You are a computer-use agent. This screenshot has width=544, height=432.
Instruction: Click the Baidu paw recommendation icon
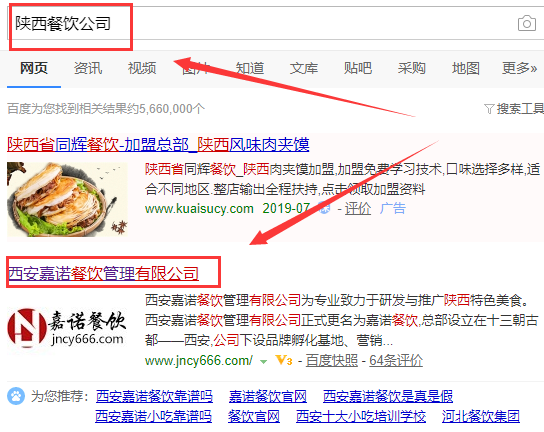(x=16, y=396)
